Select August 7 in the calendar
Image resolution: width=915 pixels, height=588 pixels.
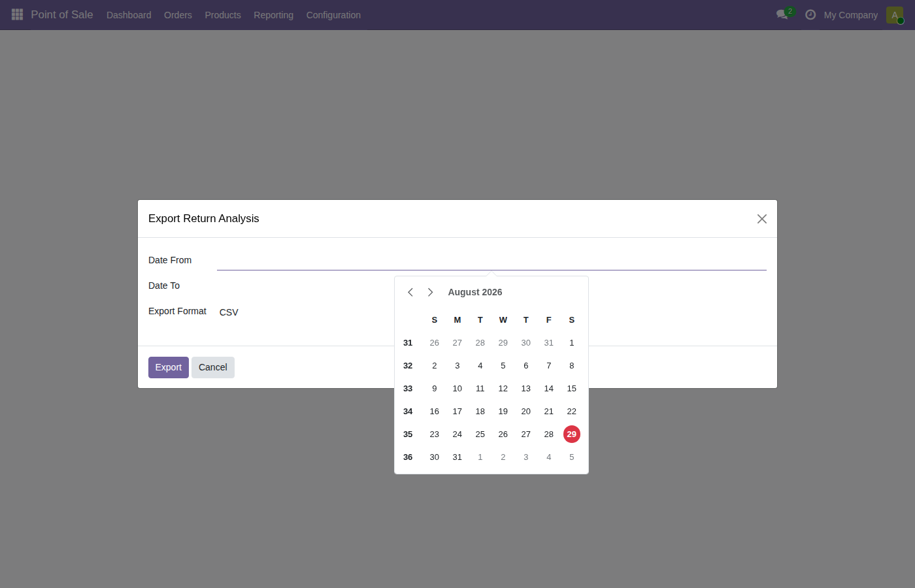(549, 366)
